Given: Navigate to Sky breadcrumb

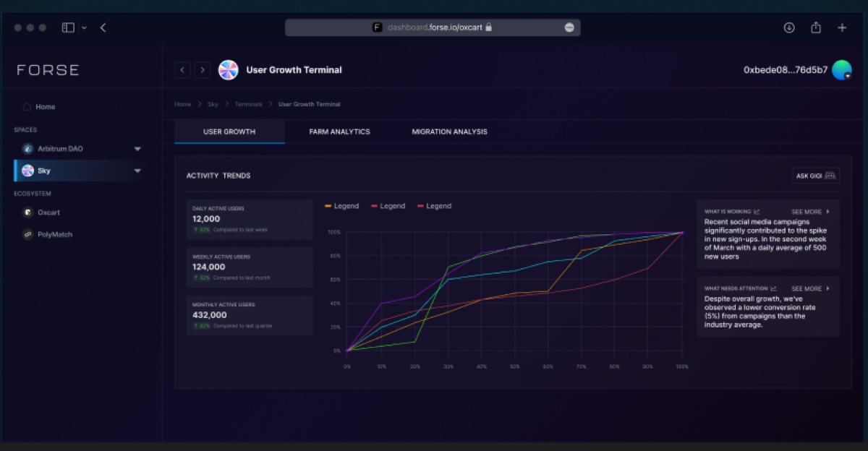Looking at the screenshot, I should (x=213, y=104).
